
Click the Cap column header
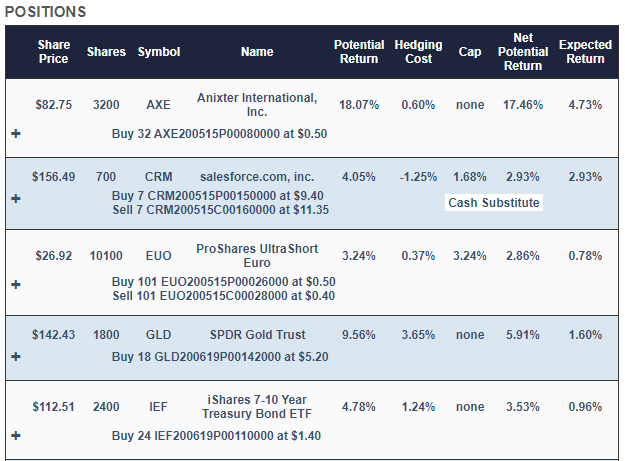coord(469,52)
